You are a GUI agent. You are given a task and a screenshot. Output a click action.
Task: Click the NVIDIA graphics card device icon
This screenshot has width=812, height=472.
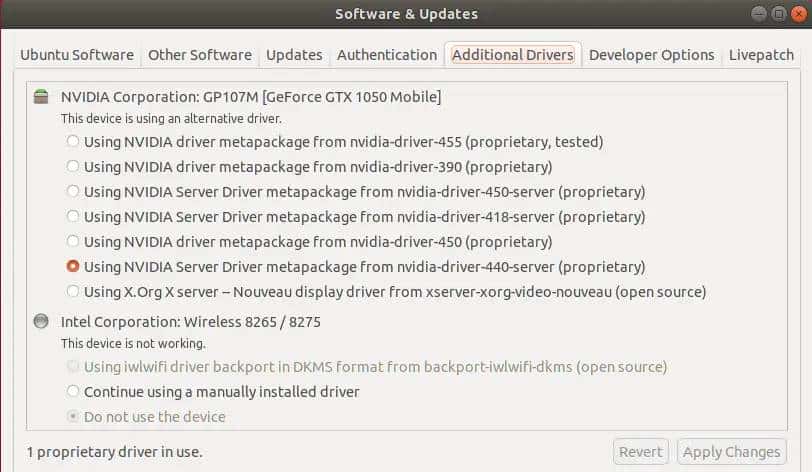[40, 97]
